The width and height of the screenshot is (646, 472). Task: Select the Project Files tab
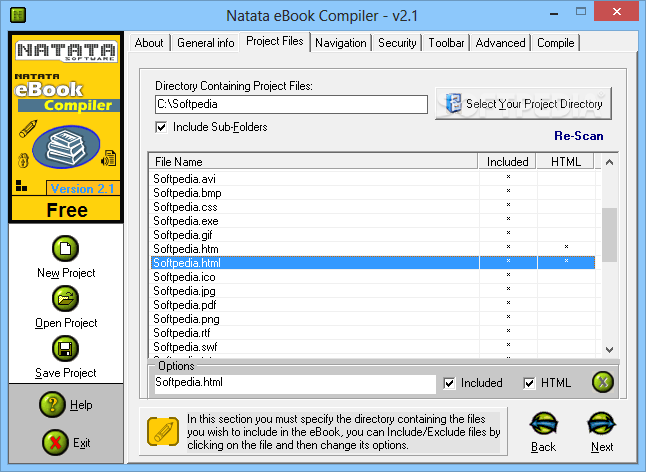pos(275,41)
